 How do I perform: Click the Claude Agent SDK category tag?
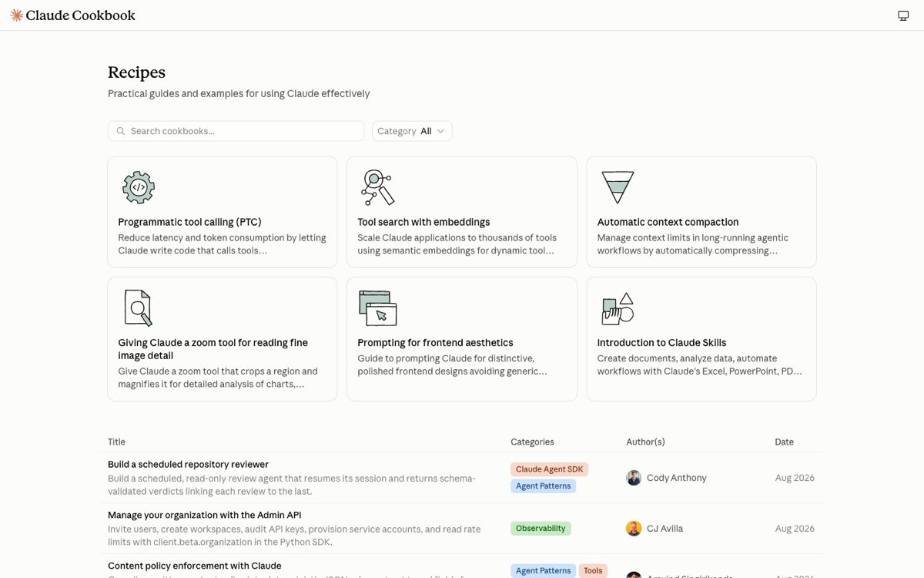tap(549, 469)
